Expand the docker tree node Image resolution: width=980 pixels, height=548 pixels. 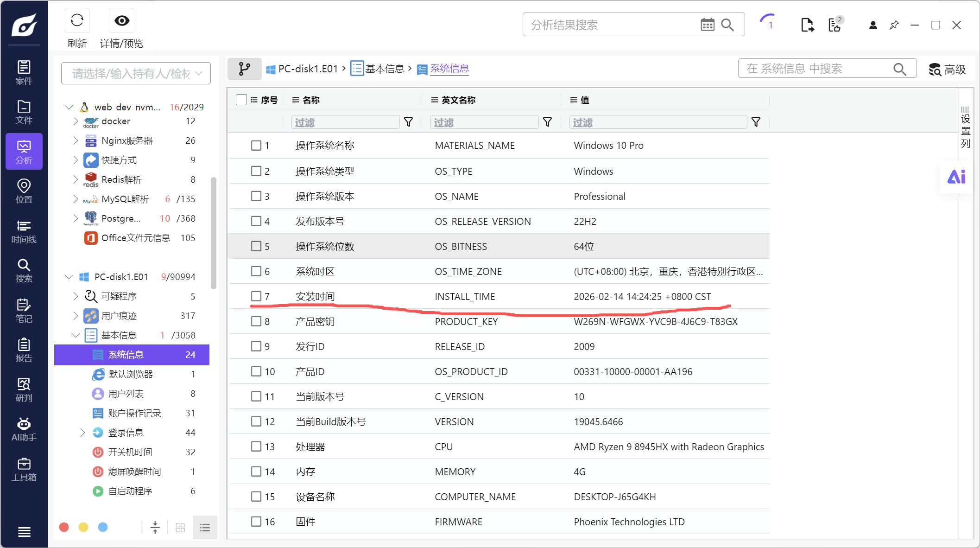point(76,121)
